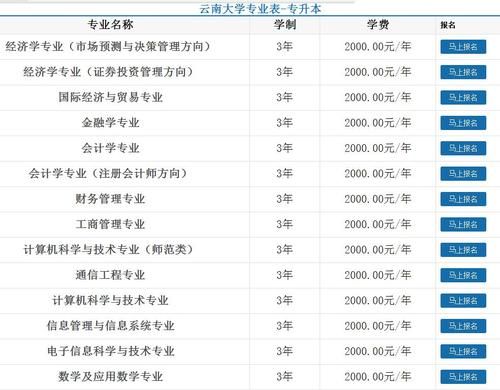Click the 3年 cell in 金融学专业 row

(x=285, y=123)
